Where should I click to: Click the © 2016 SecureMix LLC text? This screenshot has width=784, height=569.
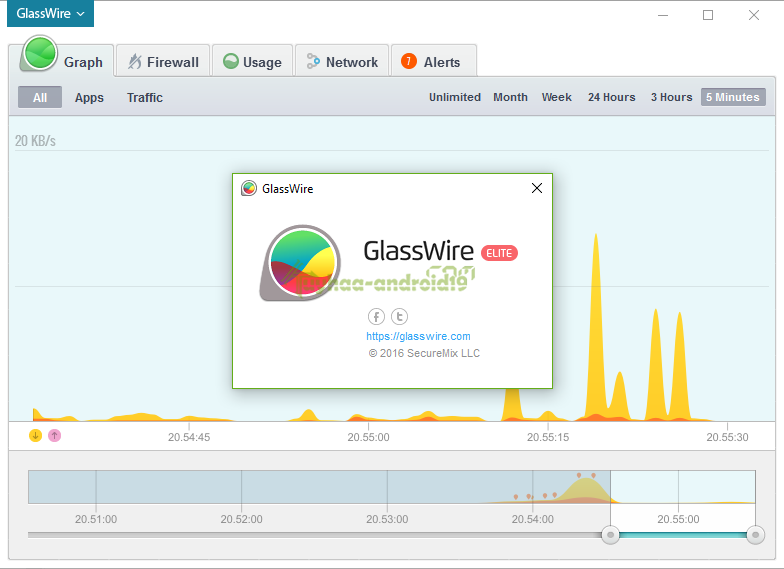click(x=424, y=353)
